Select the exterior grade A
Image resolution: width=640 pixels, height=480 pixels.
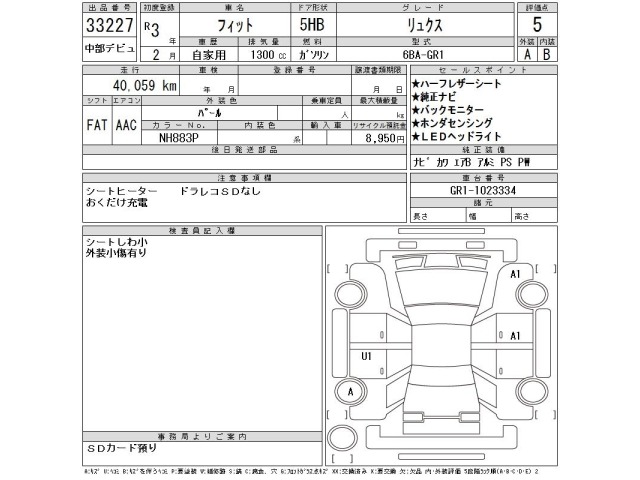pyautogui.click(x=527, y=54)
